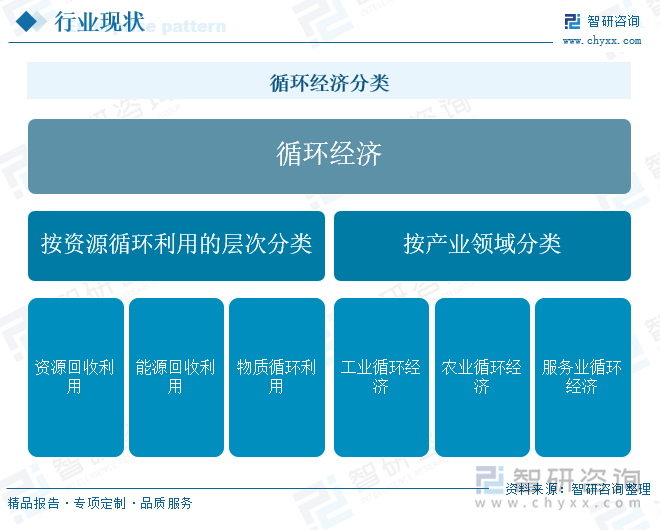Viewport: 660px width, 530px height.
Task: Click the 资料来源：智研咨询整理 source text
Action: coord(578,489)
